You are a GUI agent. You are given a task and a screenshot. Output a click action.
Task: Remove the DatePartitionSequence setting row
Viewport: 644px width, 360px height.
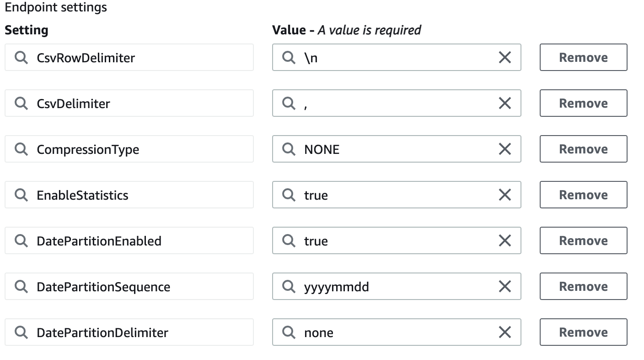(x=583, y=286)
